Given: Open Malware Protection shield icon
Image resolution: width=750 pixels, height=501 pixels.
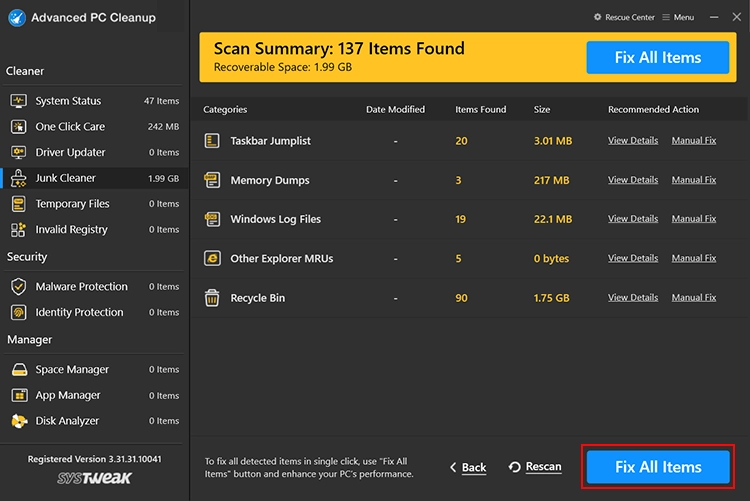Looking at the screenshot, I should tap(18, 287).
